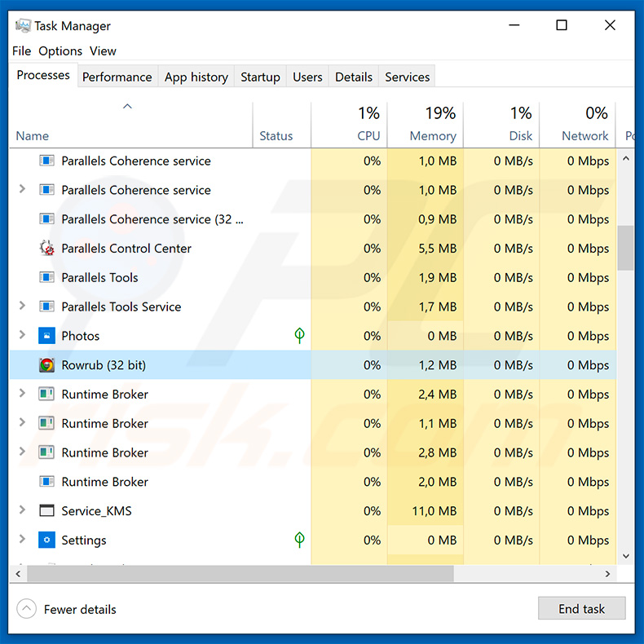644x644 pixels.
Task: Select the Parallels Tools process name
Action: [x=99, y=277]
